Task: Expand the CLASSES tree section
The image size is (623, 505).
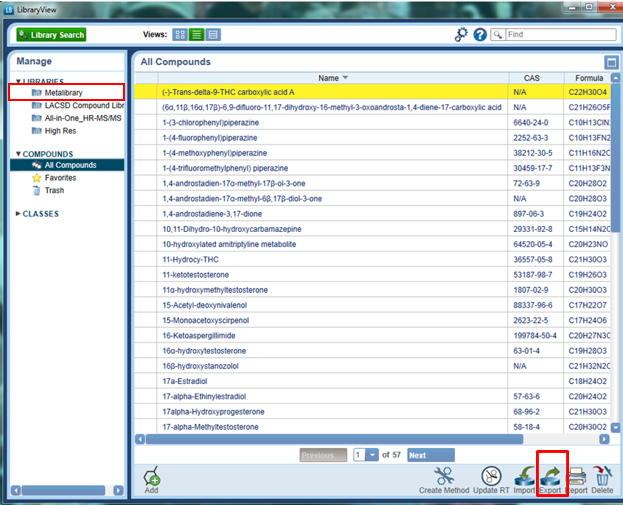Action: coord(18,213)
